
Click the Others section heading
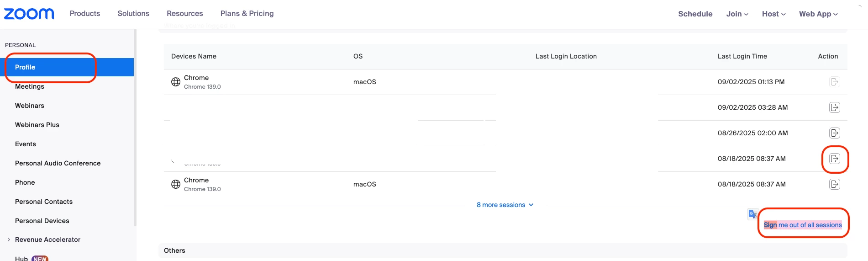tap(174, 250)
